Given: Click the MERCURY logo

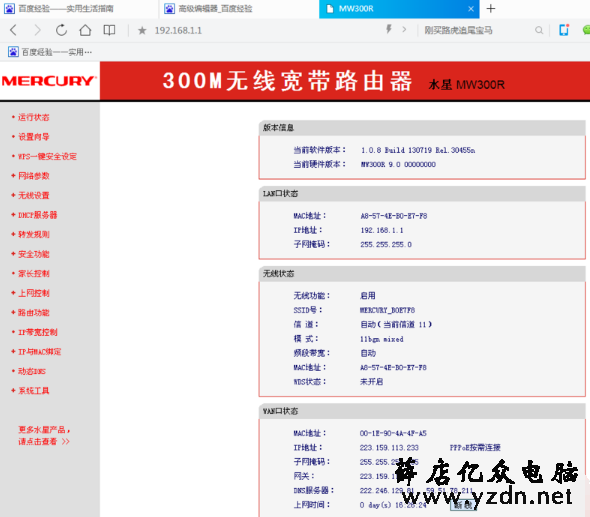Looking at the screenshot, I should coord(49,81).
